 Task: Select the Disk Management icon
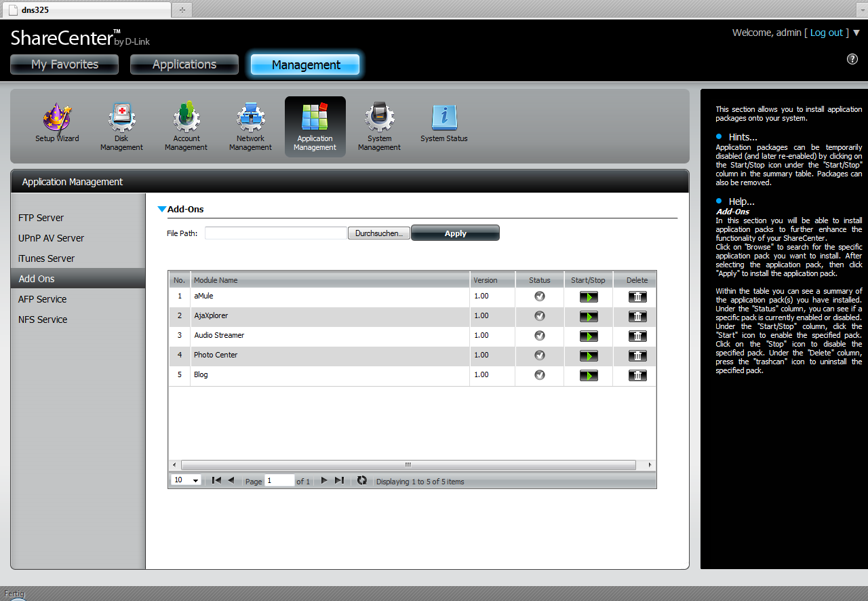coord(121,121)
